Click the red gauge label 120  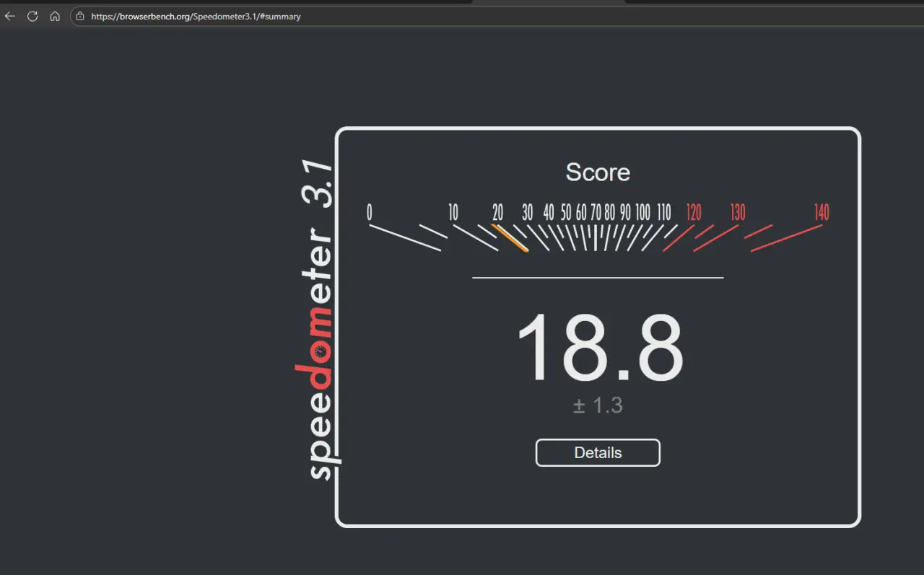coord(693,212)
